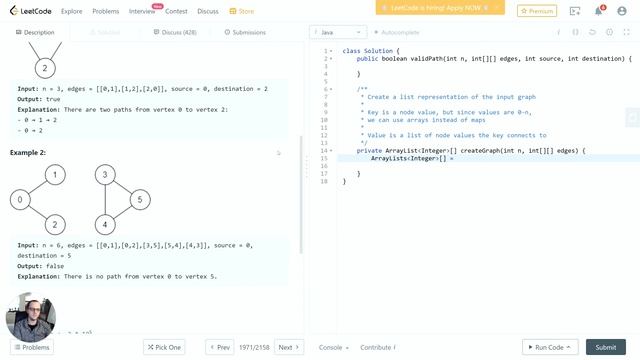Collapse code fold arrow on line 2
Screen dimensions: 640x360
coord(331,59)
